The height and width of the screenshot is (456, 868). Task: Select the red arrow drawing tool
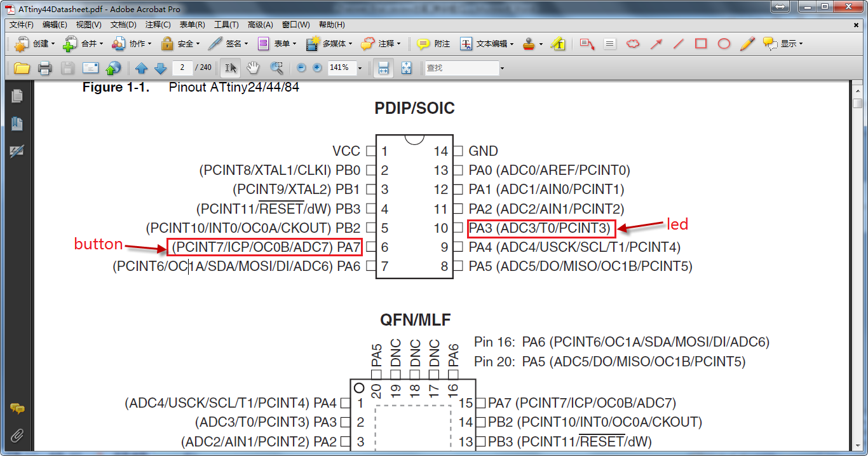(x=656, y=44)
